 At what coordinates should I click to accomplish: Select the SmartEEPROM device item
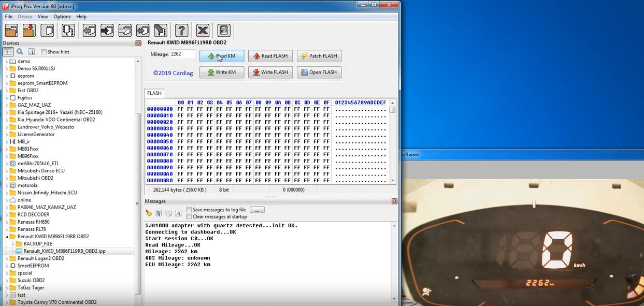click(x=33, y=266)
